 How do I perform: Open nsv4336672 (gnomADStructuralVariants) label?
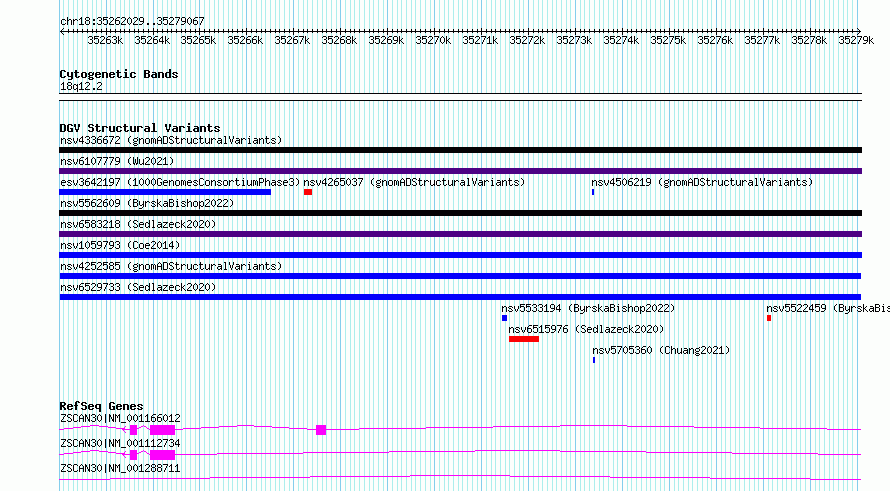171,140
